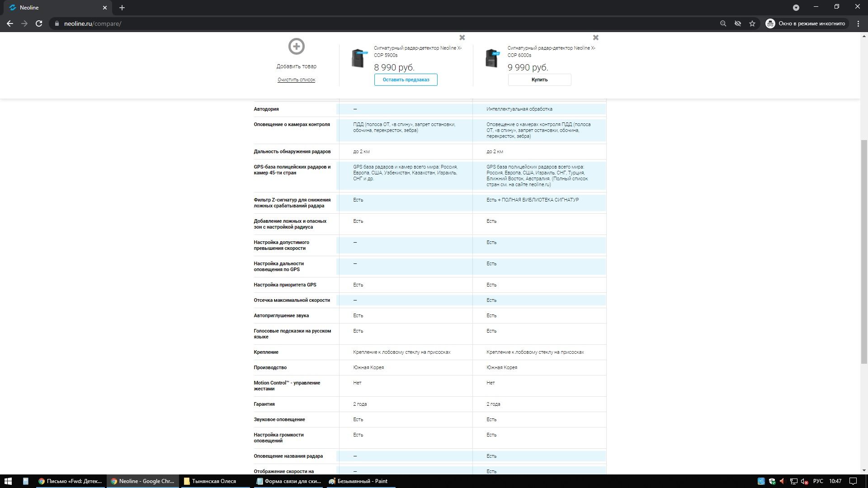868x488 pixels.
Task: Open X-COP 6000s product title link
Action: click(x=551, y=52)
